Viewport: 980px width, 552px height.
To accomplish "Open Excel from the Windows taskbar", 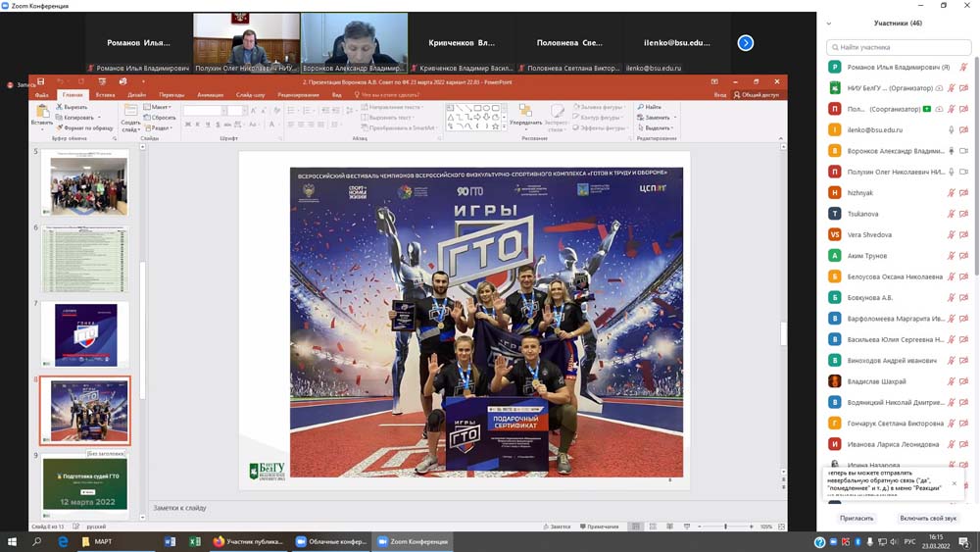I will coord(194,541).
